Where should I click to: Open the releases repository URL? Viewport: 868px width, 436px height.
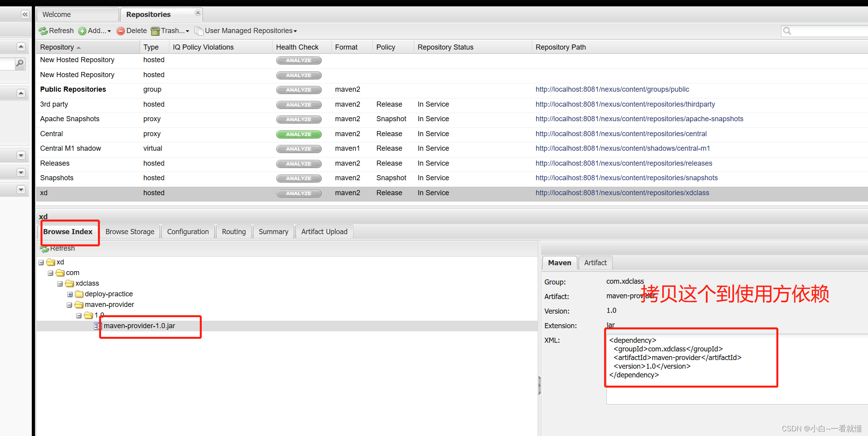[x=623, y=163]
